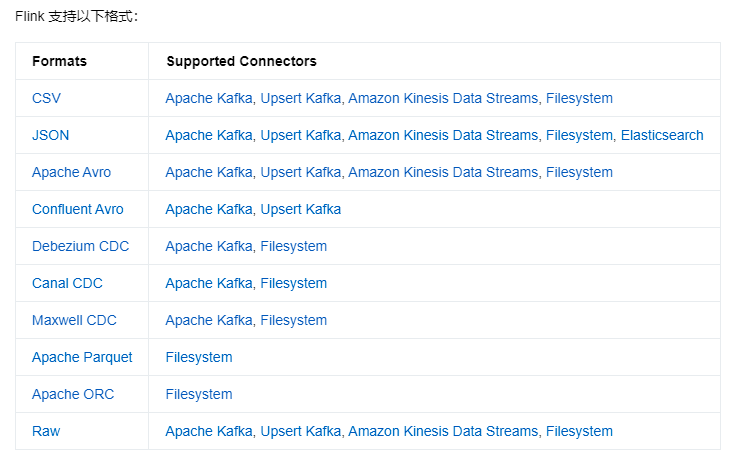Click Upsert Kafka in Confluent Avro row
The height and width of the screenshot is (466, 743).
301,209
